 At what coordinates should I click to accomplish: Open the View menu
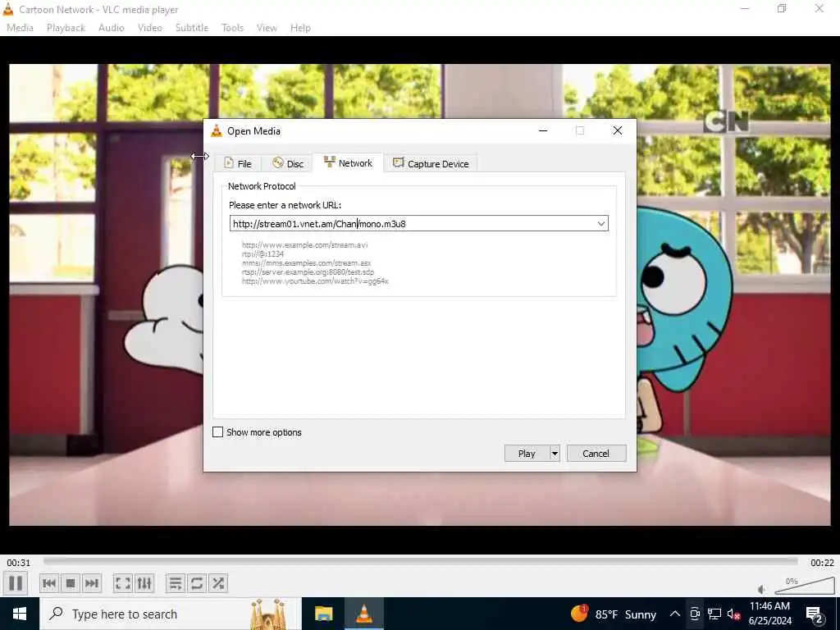click(x=267, y=28)
